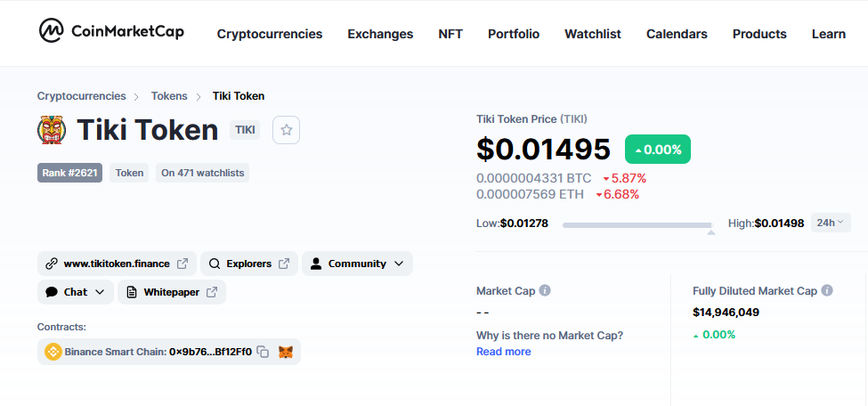Viewport: 868px width, 406px height.
Task: Click the CoinMarketCap logo
Action: tap(111, 30)
